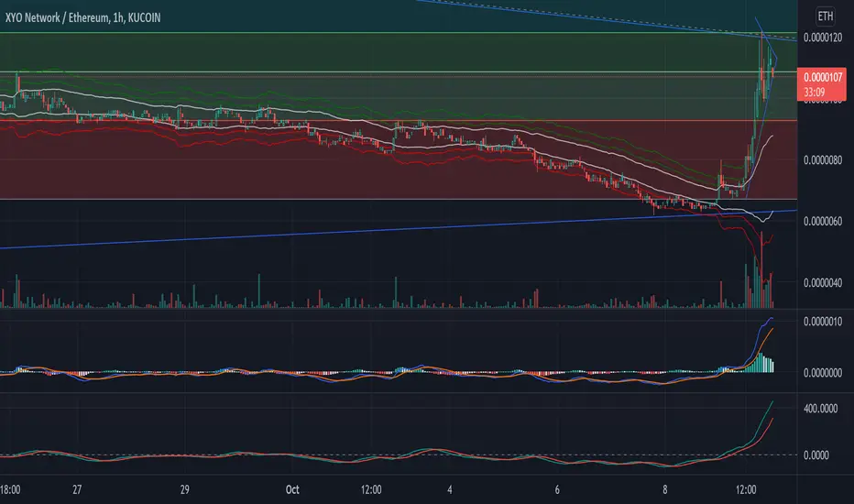Click the 8 date label

point(664,490)
